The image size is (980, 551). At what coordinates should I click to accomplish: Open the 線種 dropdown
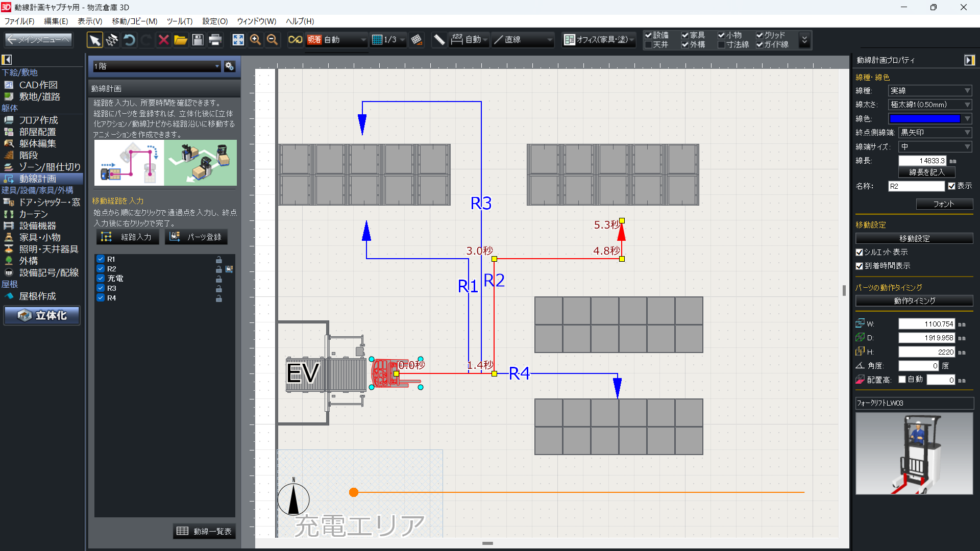[929, 91]
